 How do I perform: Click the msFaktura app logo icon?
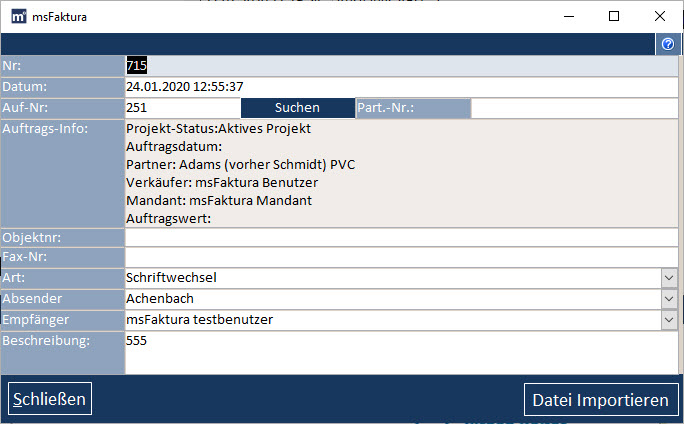[19, 17]
